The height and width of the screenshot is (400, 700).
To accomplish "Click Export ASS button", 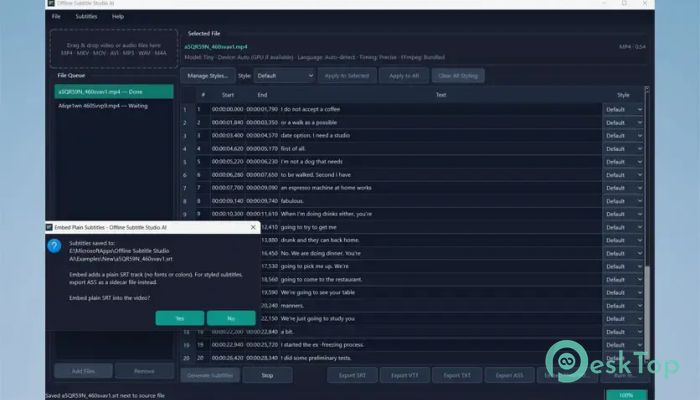I will point(509,375).
